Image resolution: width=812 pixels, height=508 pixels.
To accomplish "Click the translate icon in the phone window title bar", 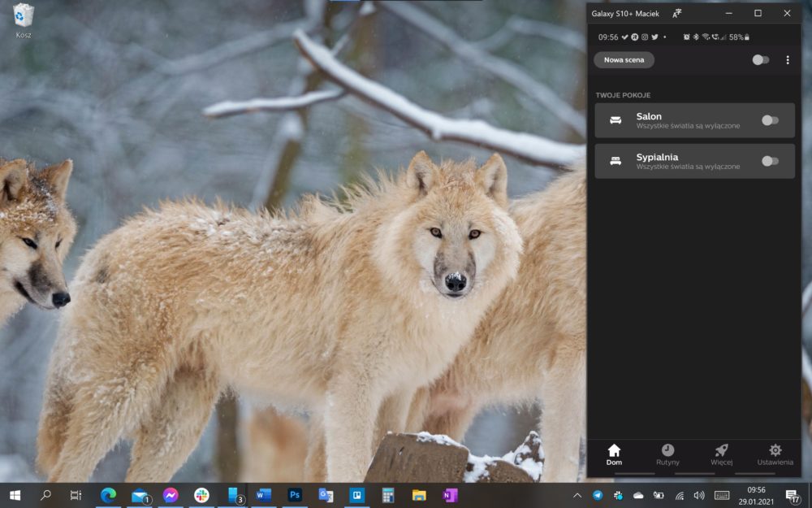I will coord(677,14).
